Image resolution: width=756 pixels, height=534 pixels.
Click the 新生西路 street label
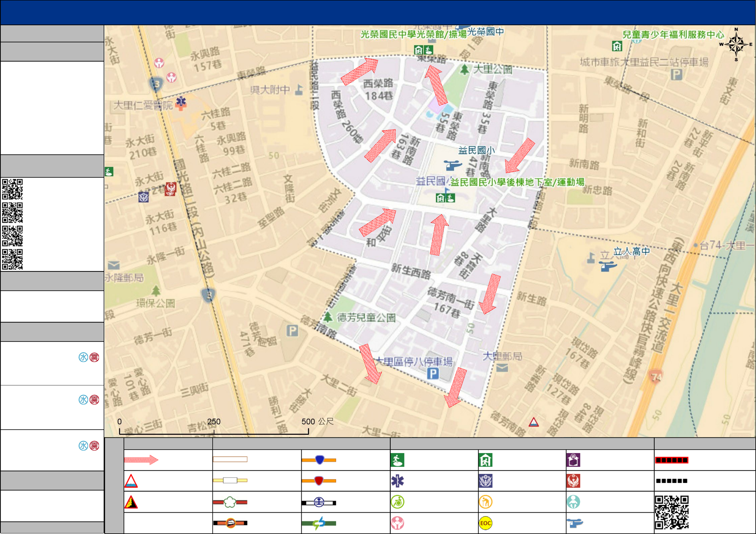tap(411, 271)
